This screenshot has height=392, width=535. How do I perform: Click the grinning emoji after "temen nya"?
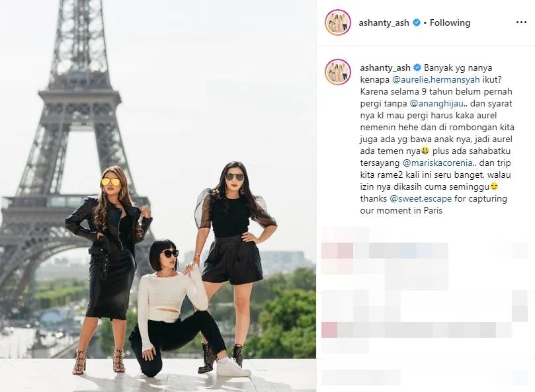[x=425, y=151]
